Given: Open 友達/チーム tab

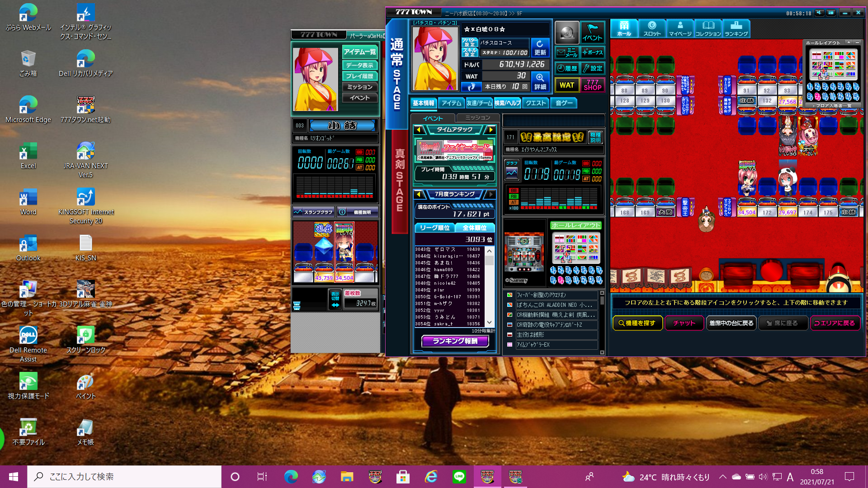Looking at the screenshot, I should point(479,103).
